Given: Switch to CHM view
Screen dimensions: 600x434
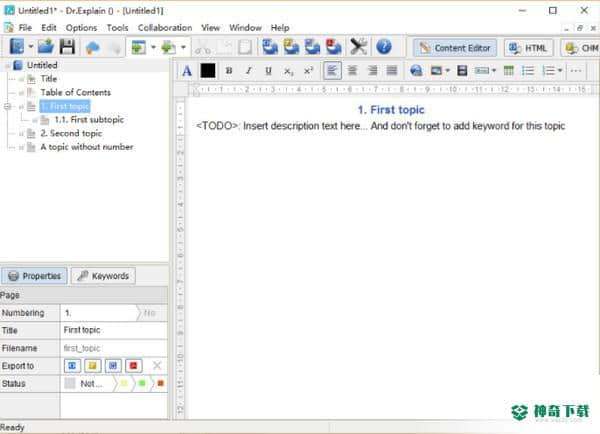Looking at the screenshot, I should coord(580,48).
